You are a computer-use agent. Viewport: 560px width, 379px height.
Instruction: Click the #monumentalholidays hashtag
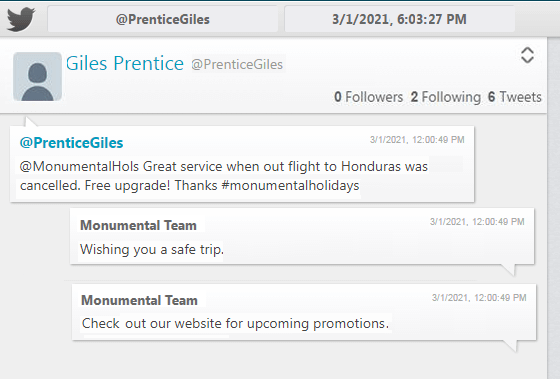(290, 186)
